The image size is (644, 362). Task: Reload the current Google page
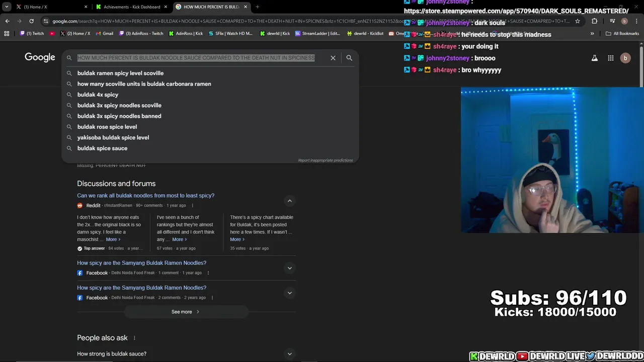[x=31, y=21]
